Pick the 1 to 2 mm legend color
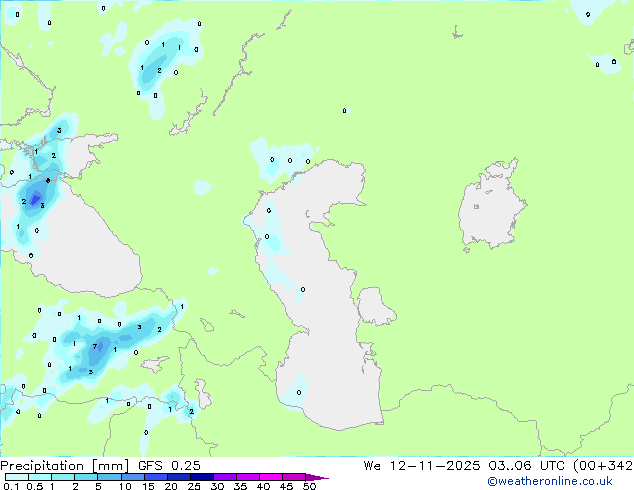The image size is (634, 490). pos(63,477)
